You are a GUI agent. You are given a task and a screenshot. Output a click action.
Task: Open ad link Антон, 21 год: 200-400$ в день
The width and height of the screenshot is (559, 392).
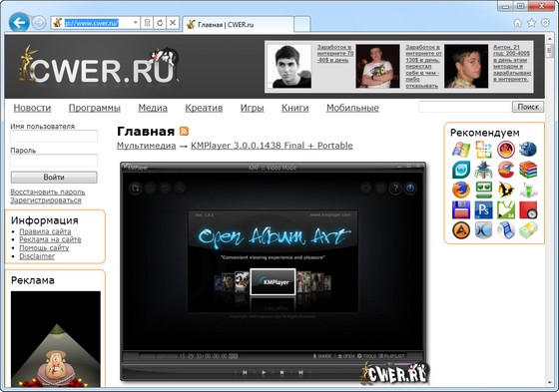(512, 63)
